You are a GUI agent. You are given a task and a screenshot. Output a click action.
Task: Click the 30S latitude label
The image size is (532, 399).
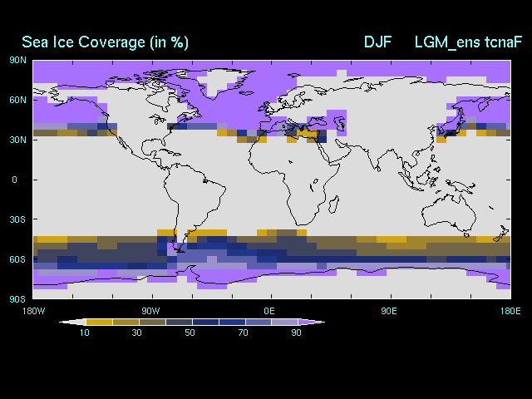pyautogui.click(x=17, y=219)
